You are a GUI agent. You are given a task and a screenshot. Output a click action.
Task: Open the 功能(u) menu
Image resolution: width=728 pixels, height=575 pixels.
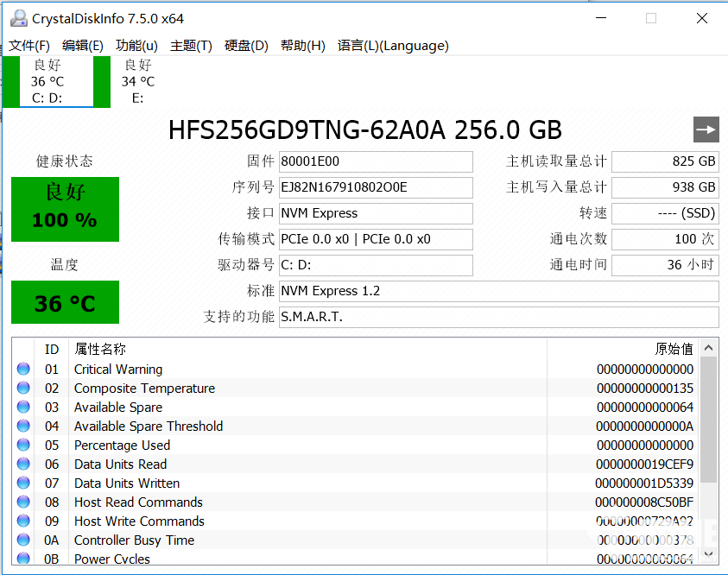pos(136,46)
